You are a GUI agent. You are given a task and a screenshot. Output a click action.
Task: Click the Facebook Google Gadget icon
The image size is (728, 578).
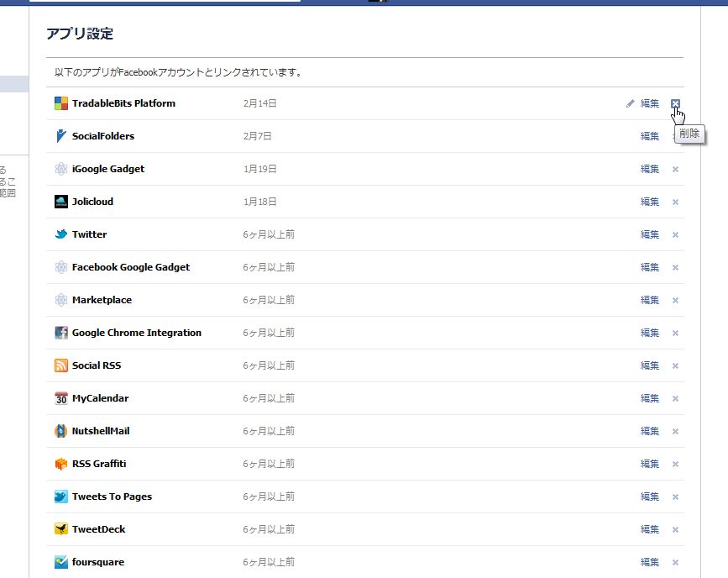[60, 267]
